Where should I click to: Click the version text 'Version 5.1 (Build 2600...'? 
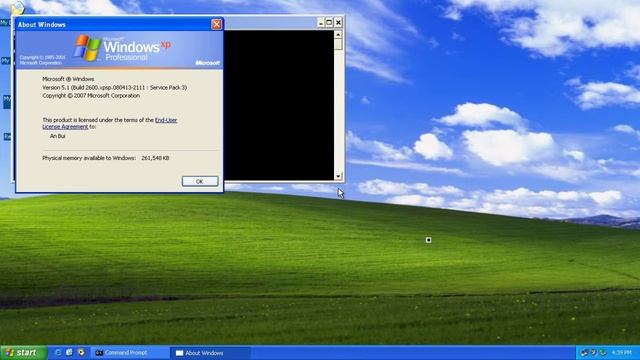pyautogui.click(x=114, y=87)
